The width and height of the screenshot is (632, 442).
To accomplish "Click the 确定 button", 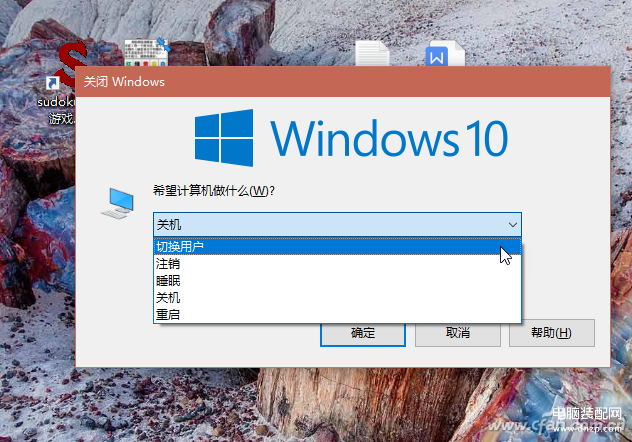I will click(363, 333).
